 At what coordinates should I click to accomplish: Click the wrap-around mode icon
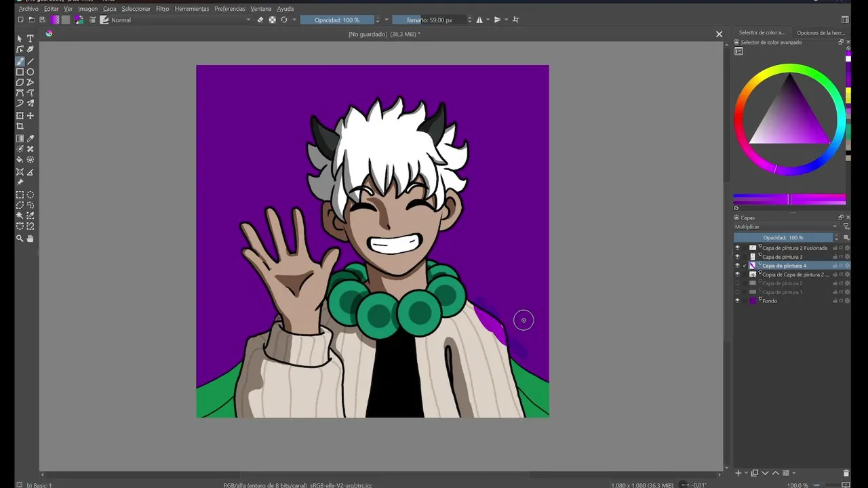coord(515,20)
